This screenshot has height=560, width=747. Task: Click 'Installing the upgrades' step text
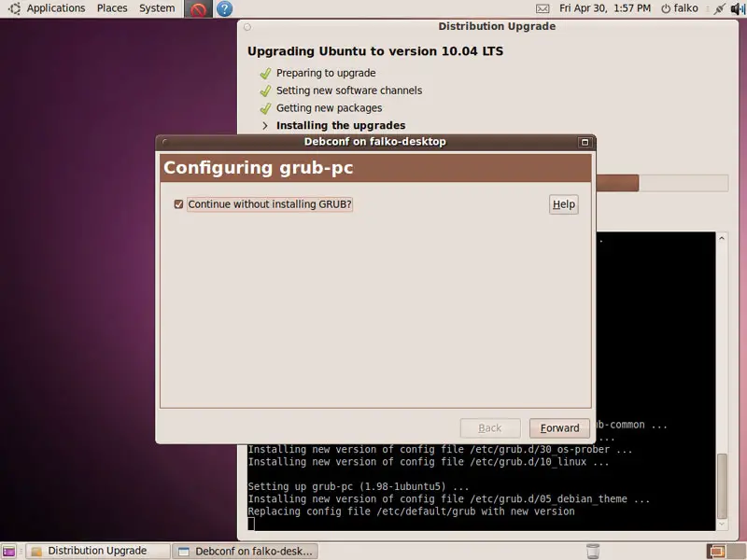(341, 126)
